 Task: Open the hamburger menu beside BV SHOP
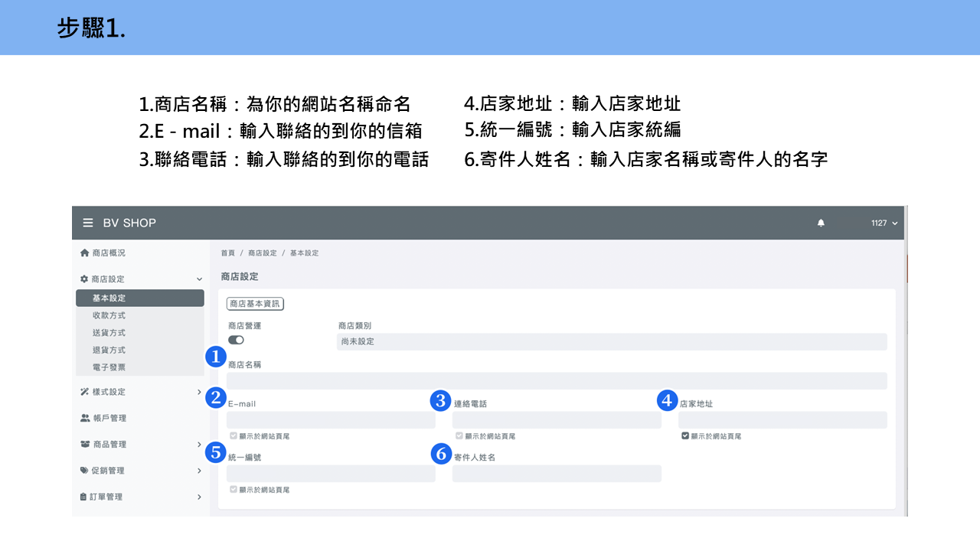[x=88, y=223]
